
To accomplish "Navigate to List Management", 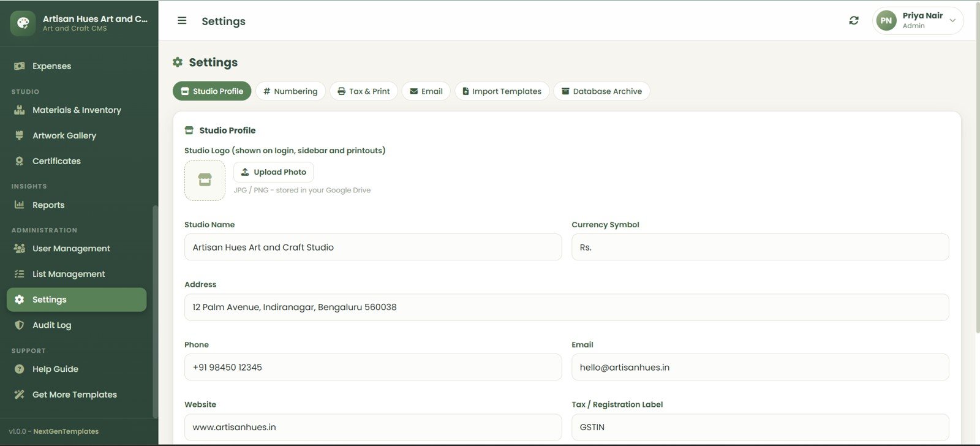I will click(x=77, y=274).
